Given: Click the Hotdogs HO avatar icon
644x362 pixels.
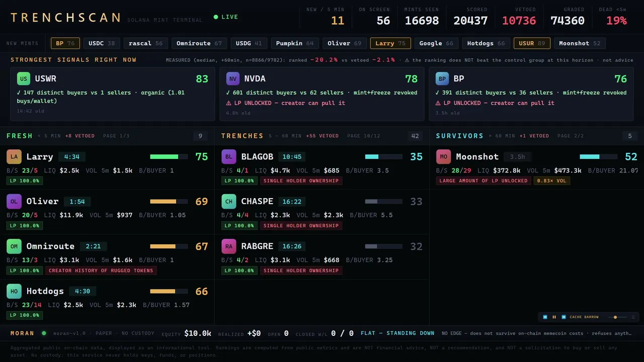Looking at the screenshot, I should (x=14, y=291).
